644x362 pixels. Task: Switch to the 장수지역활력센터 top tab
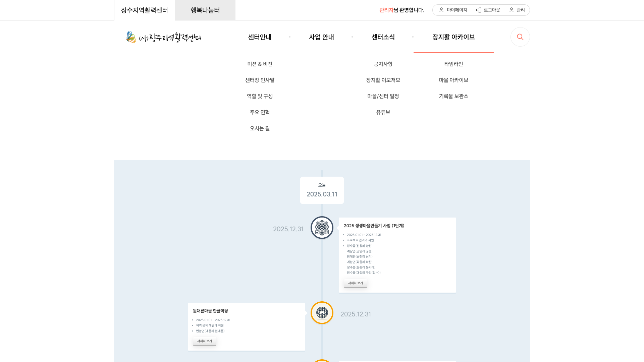coord(145,10)
